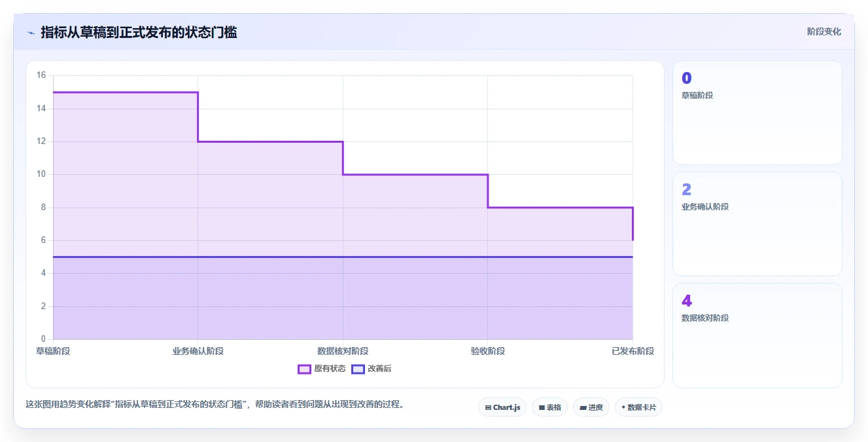The width and height of the screenshot is (868, 442).
Task: Click the Chart.js tag pill
Action: click(x=502, y=407)
